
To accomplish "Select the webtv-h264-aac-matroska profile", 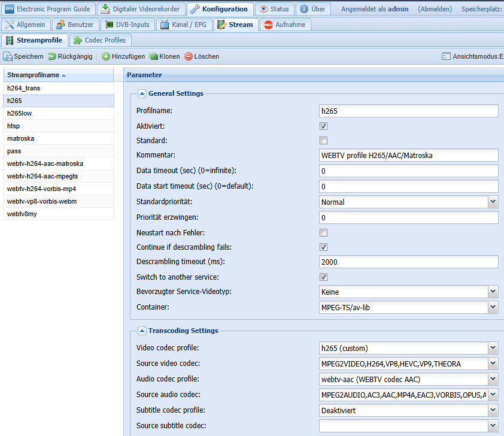I will tap(45, 163).
